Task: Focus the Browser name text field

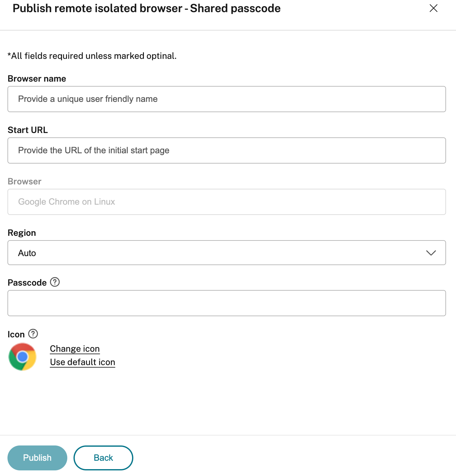Action: pos(226,99)
